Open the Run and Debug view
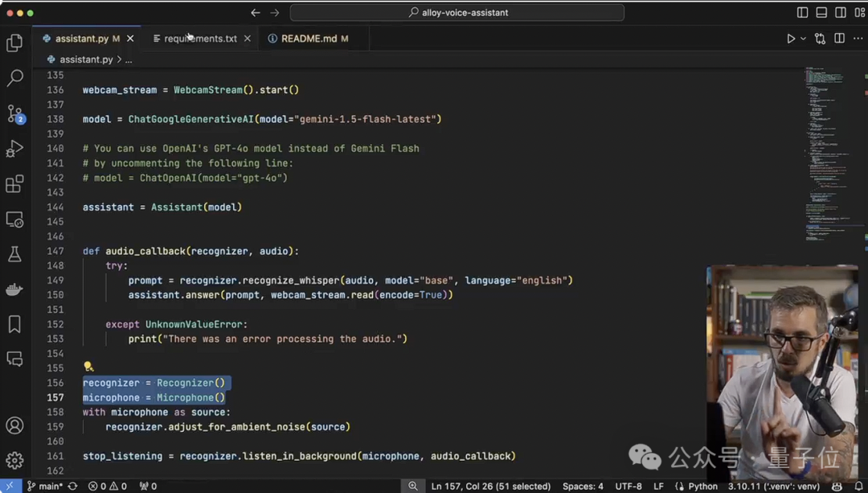868x493 pixels. [x=14, y=149]
